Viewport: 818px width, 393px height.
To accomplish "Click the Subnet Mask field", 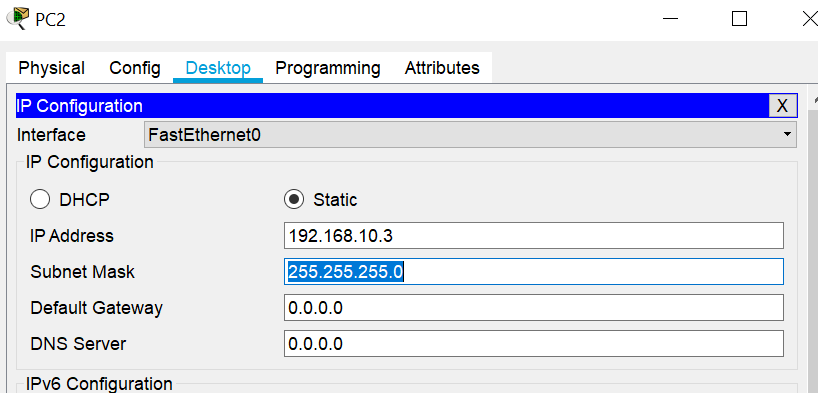I will [x=534, y=272].
